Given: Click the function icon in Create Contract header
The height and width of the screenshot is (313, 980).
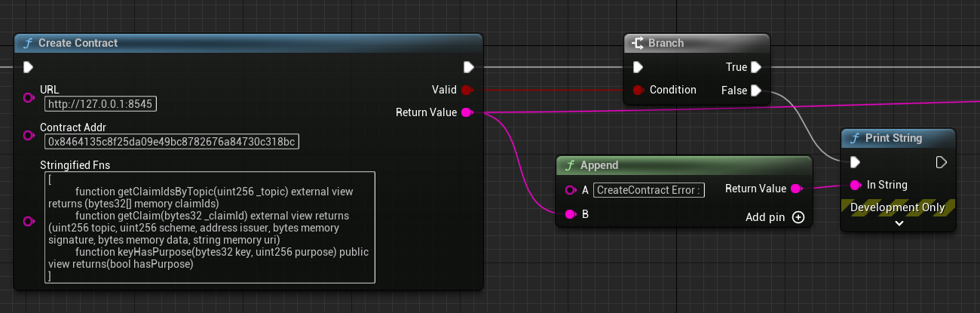Looking at the screenshot, I should coord(28,44).
